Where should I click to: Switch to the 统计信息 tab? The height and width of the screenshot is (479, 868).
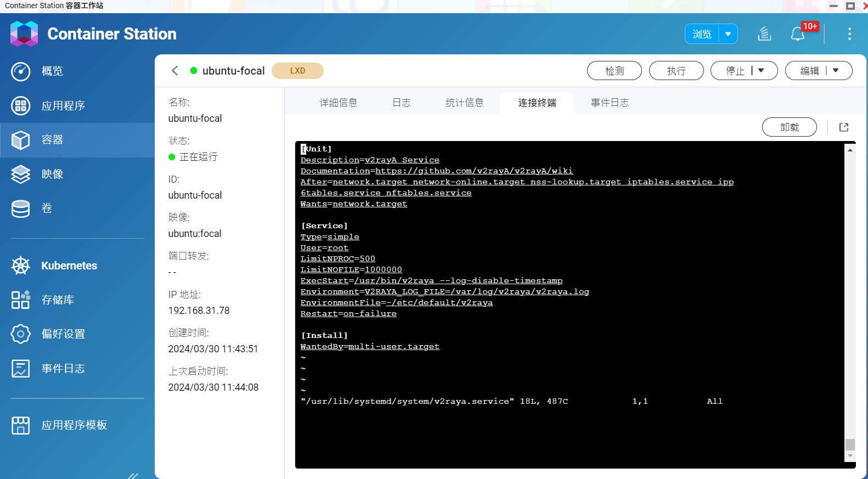[464, 103]
